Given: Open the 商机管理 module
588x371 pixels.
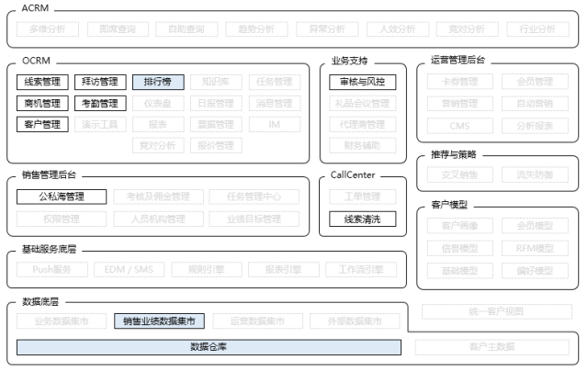Looking at the screenshot, I should pyautogui.click(x=41, y=103).
